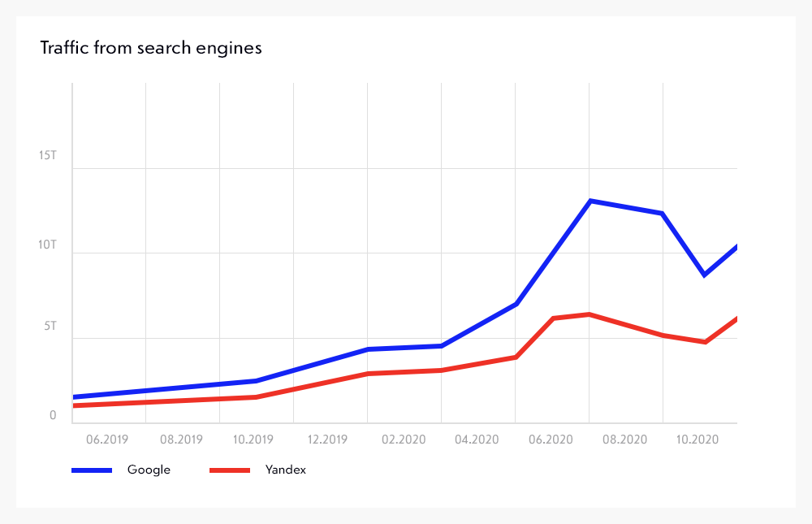The image size is (812, 524).
Task: Toggle the Yandex series legend label
Action: pyautogui.click(x=286, y=470)
